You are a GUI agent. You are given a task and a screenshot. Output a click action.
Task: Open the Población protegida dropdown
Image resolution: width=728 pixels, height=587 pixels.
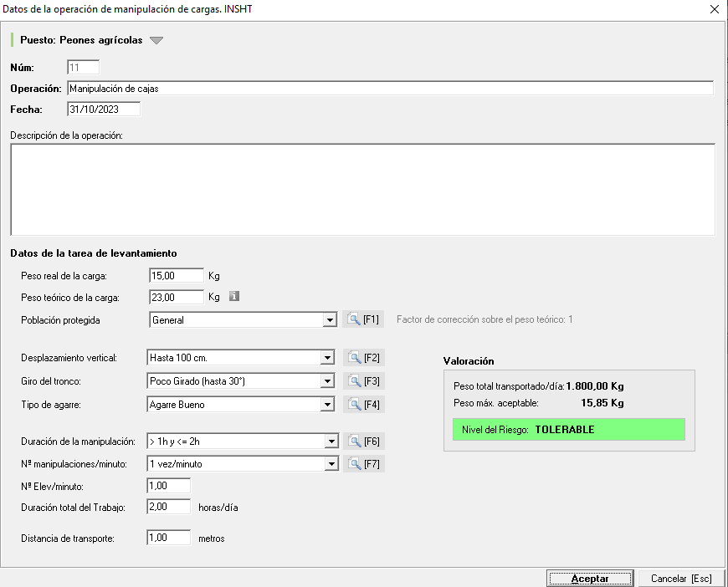pos(330,319)
